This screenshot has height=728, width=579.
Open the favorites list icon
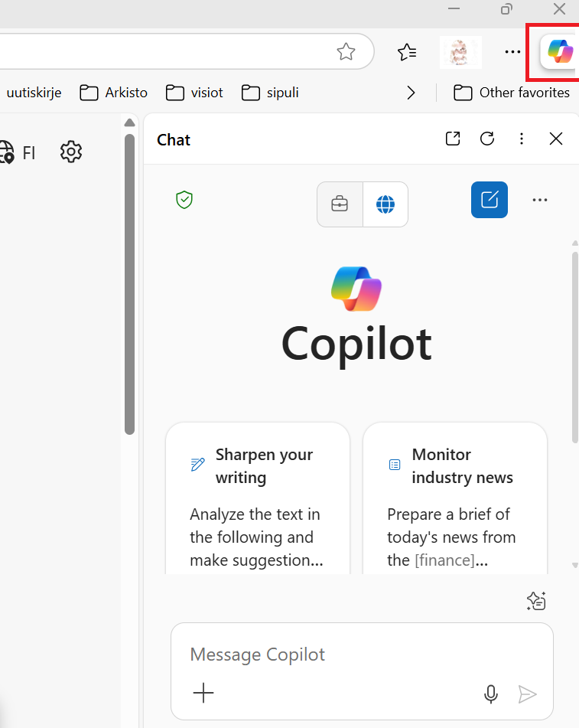[x=407, y=52]
